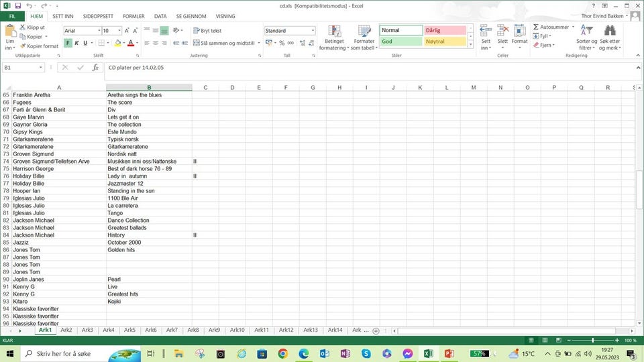Increase font size icon

[x=127, y=31]
